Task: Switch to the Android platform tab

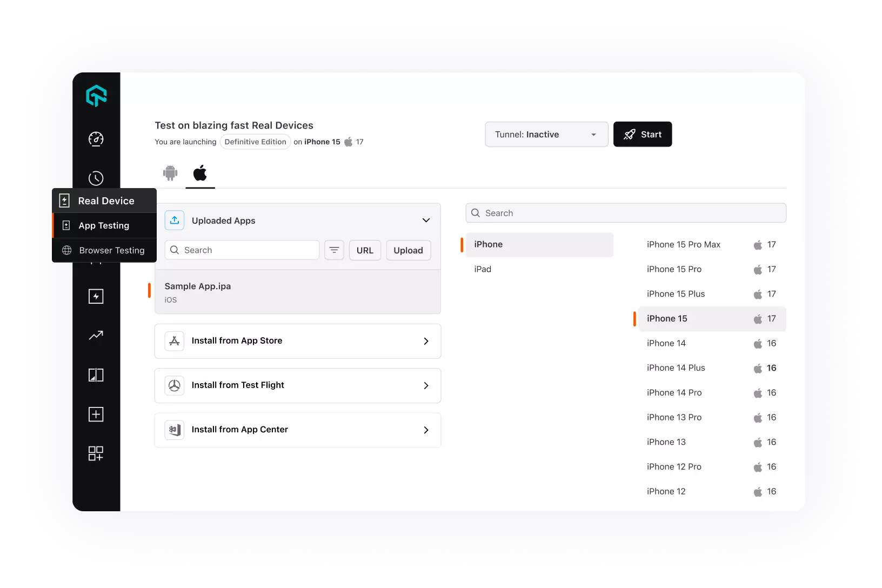Action: (170, 173)
